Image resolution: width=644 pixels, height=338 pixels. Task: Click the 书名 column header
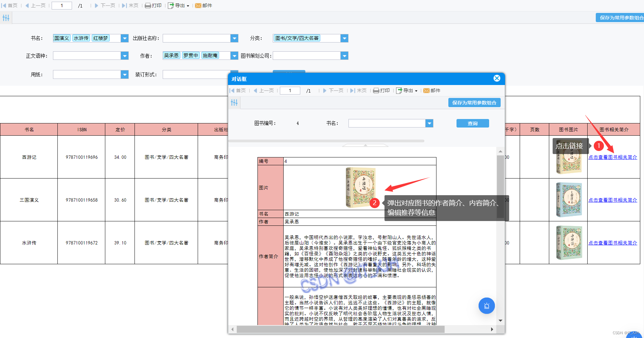point(29,130)
